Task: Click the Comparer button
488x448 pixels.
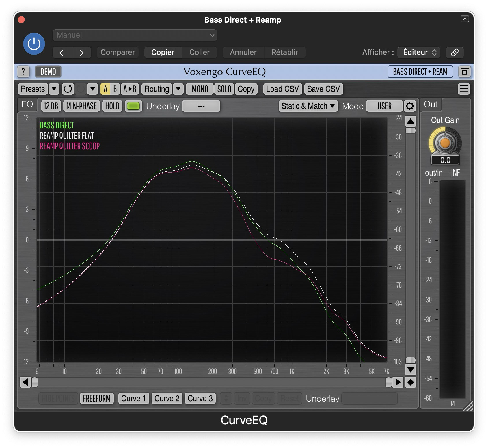Action: click(118, 53)
